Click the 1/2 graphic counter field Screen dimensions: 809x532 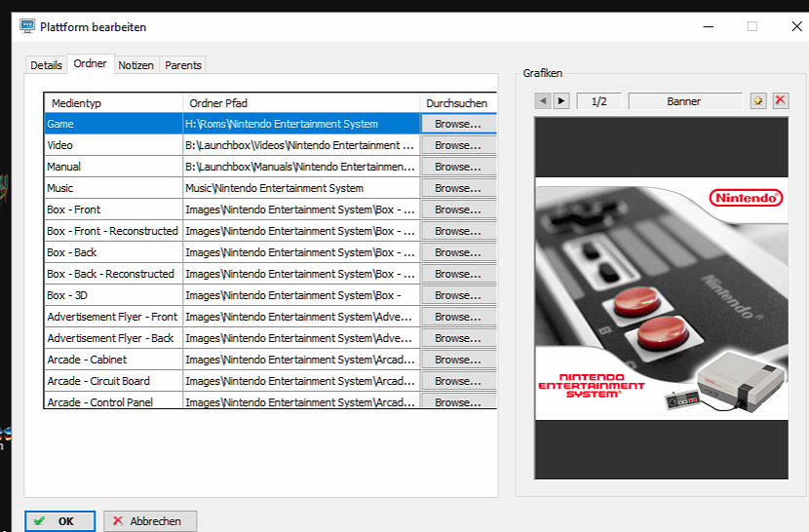coord(599,101)
